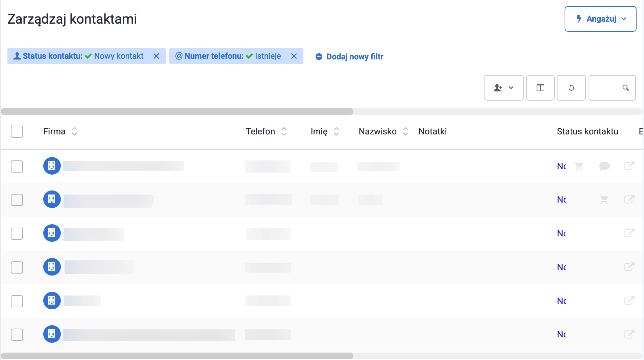Viewport: 644px width, 360px height.
Task: Open the Angażuj dropdown menu
Action: [600, 19]
